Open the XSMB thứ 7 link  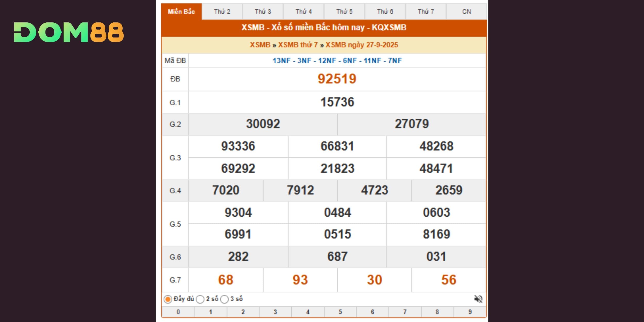(x=298, y=45)
